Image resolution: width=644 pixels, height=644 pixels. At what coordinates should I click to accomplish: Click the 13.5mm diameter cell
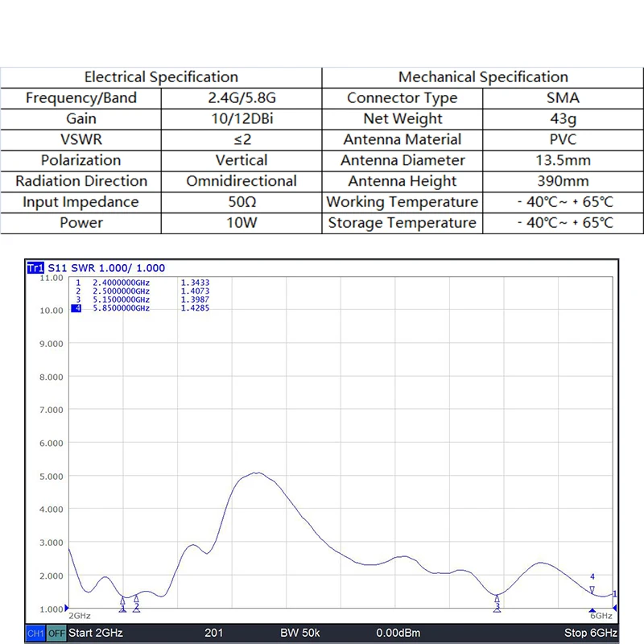click(563, 160)
